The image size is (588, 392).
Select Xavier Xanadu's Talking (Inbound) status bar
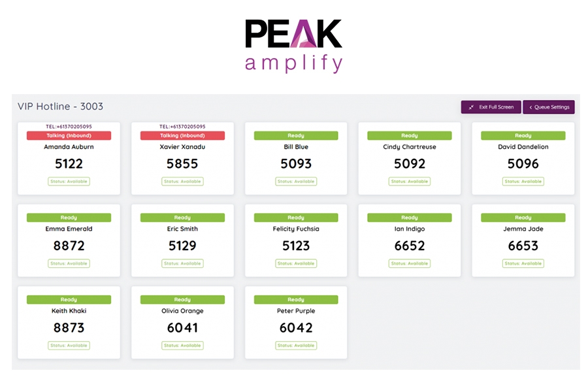[183, 135]
